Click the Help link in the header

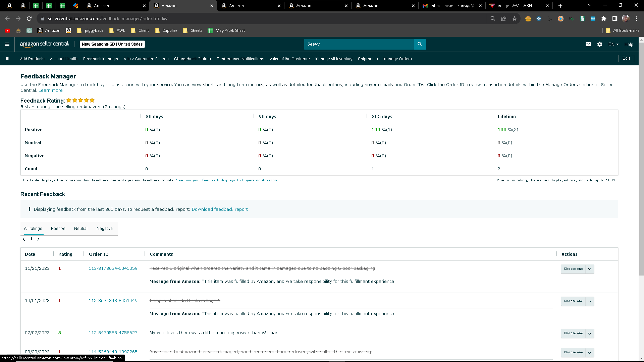coord(629,44)
